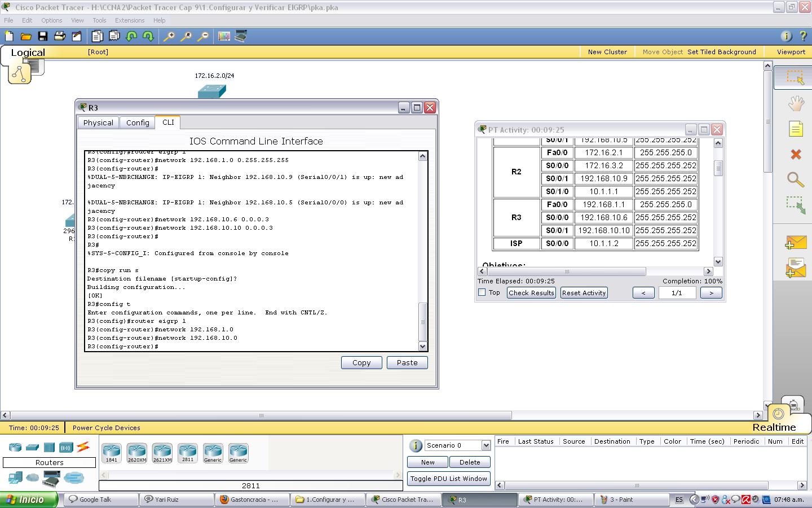Choose the Select tool in right panel

tap(795, 77)
